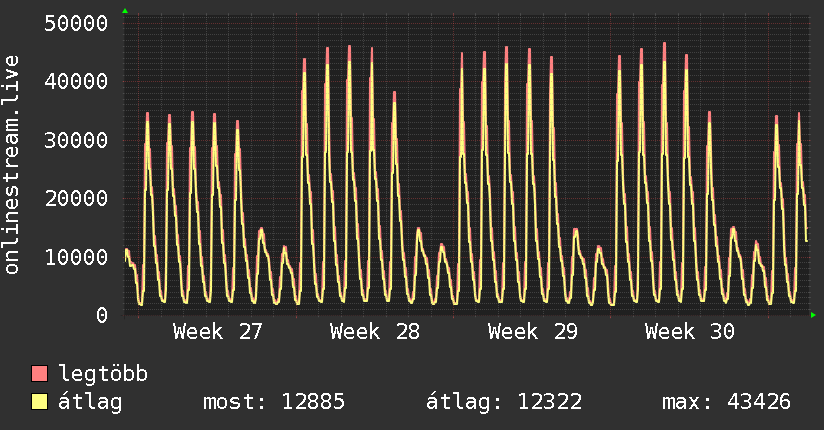824x430 pixels.
Task: Click the 40000 y-axis value
Action: [76, 81]
